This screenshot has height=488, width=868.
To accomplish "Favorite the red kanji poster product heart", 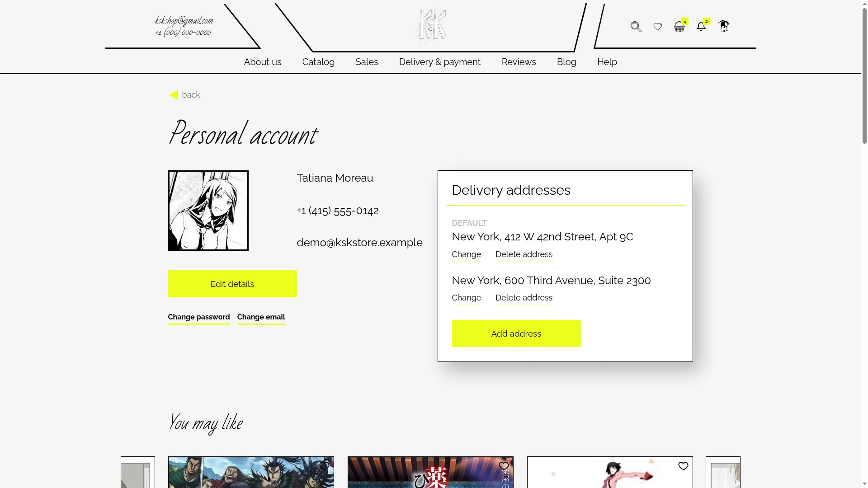I will [x=504, y=466].
